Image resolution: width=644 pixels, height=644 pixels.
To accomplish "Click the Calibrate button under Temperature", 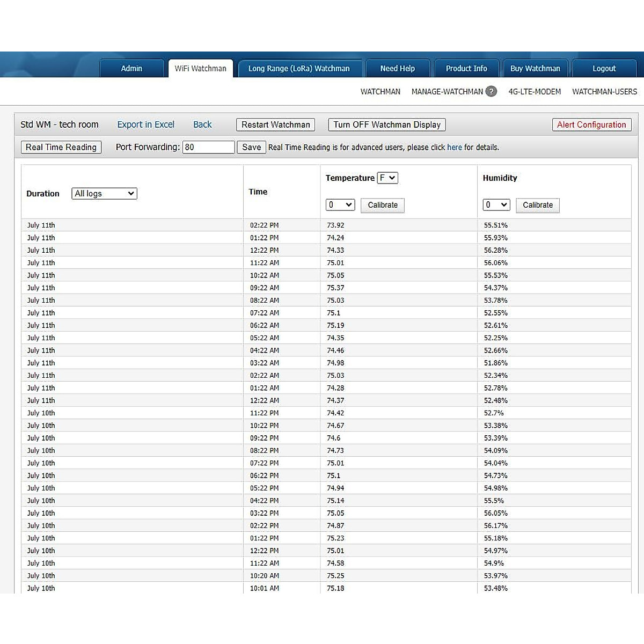I will (x=383, y=206).
